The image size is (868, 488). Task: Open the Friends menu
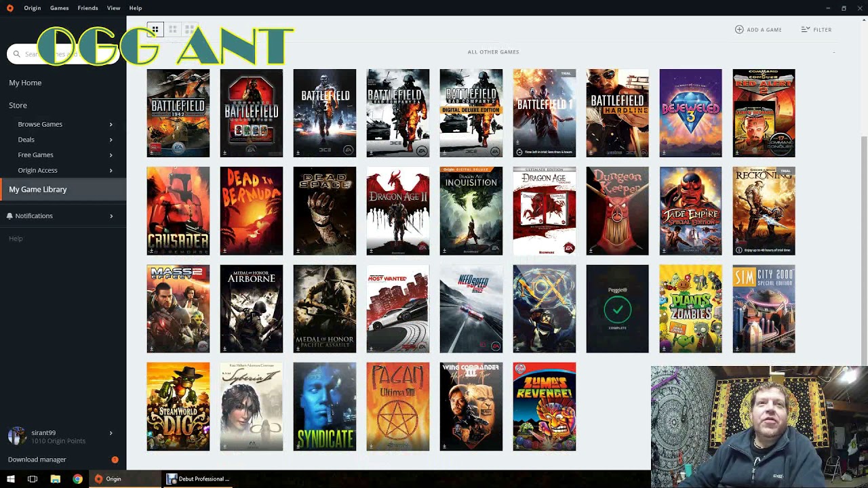[87, 8]
